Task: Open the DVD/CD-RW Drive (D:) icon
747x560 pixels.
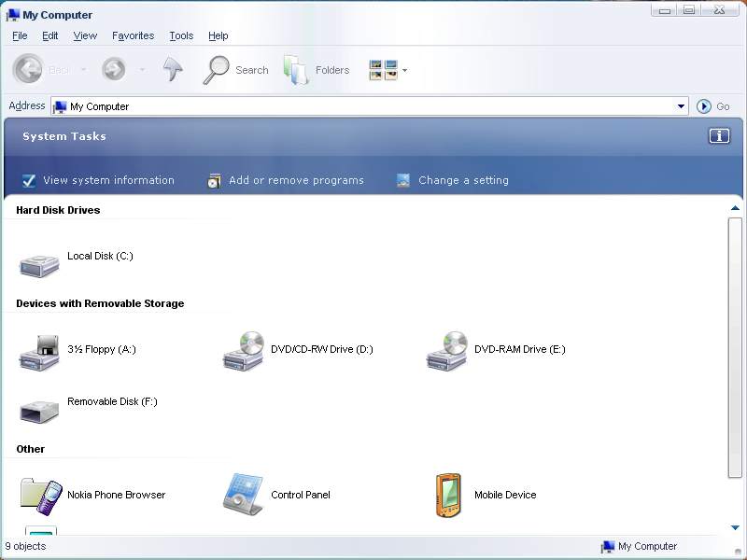Action: (244, 351)
